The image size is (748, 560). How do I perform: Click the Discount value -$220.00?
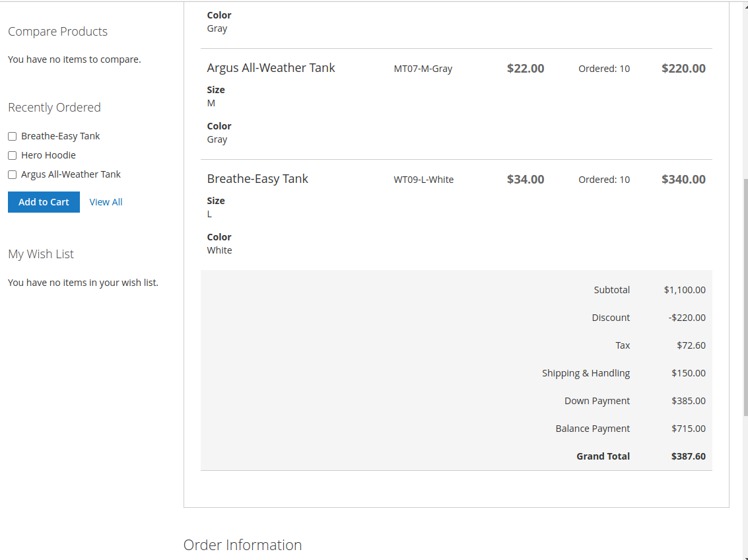[x=687, y=318]
